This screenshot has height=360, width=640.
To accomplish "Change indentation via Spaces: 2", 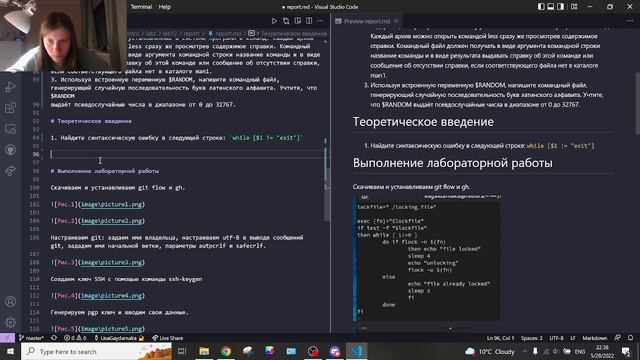I will [531, 338].
